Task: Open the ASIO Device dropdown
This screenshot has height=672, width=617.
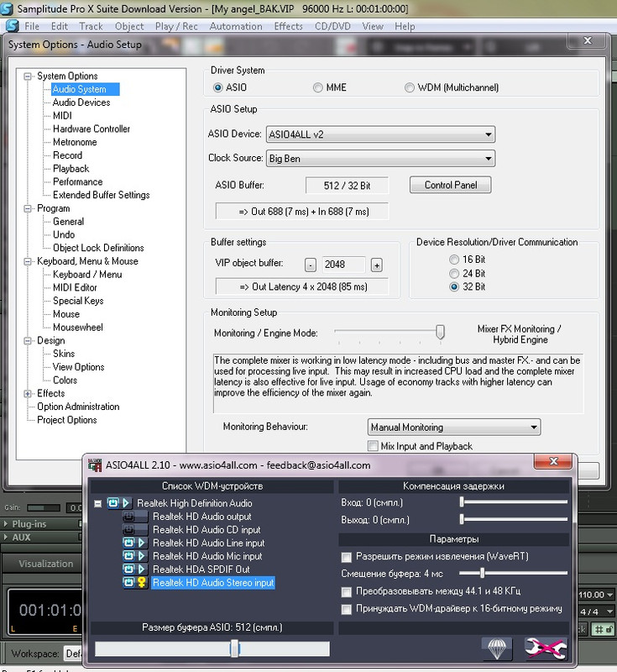Action: click(380, 134)
